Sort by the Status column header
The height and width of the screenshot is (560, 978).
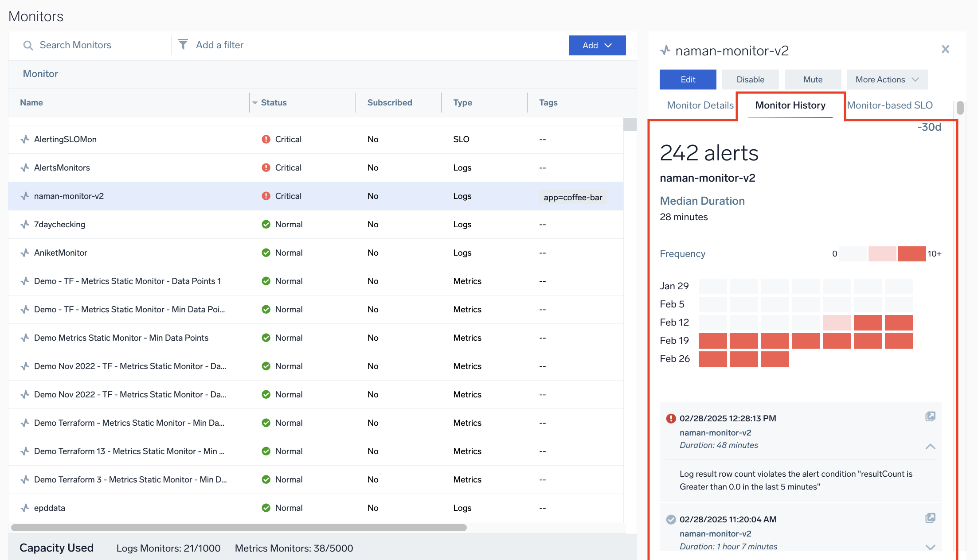tap(274, 102)
